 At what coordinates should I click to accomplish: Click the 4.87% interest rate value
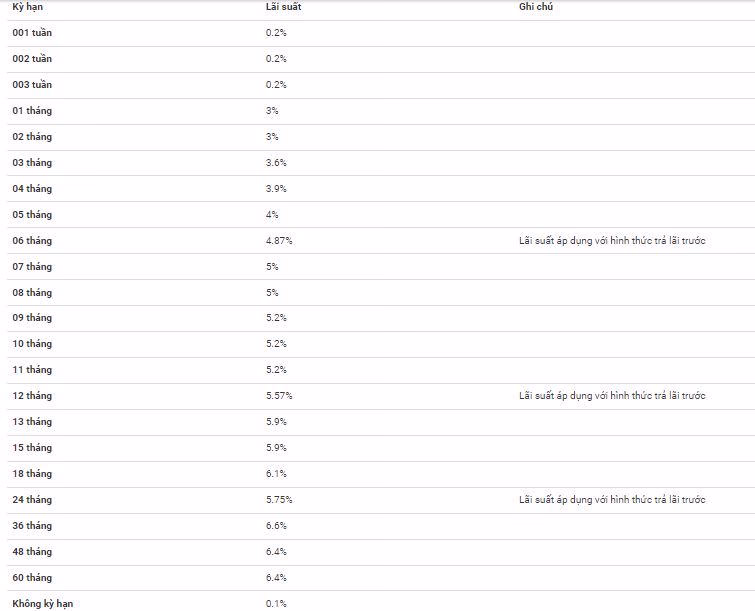(x=279, y=241)
